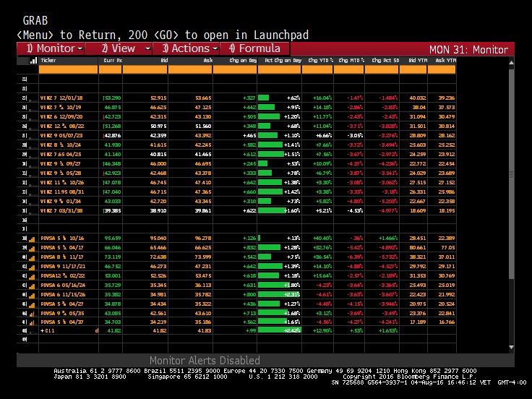Select the VENZ 7 ¾ 10/19 ticker

61,107
